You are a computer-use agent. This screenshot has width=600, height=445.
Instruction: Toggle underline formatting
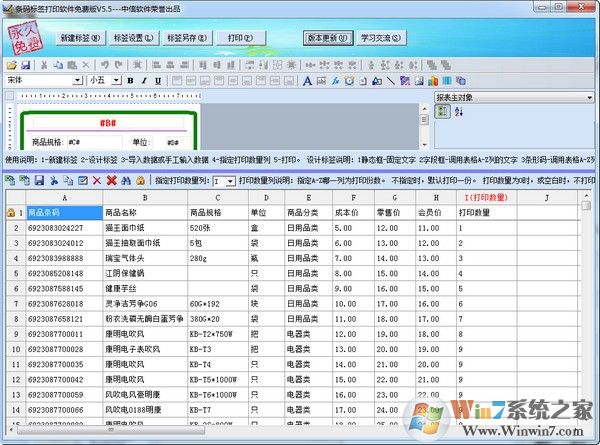(x=157, y=80)
